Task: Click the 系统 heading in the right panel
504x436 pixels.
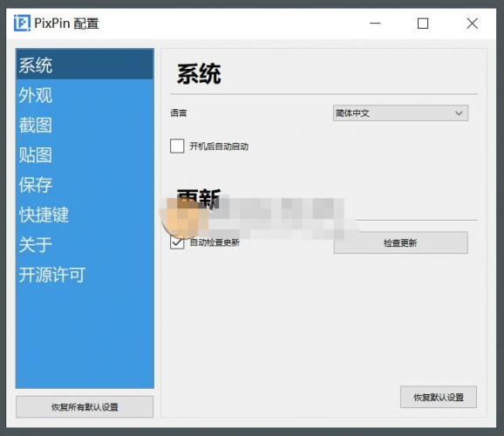Action: pyautogui.click(x=199, y=74)
